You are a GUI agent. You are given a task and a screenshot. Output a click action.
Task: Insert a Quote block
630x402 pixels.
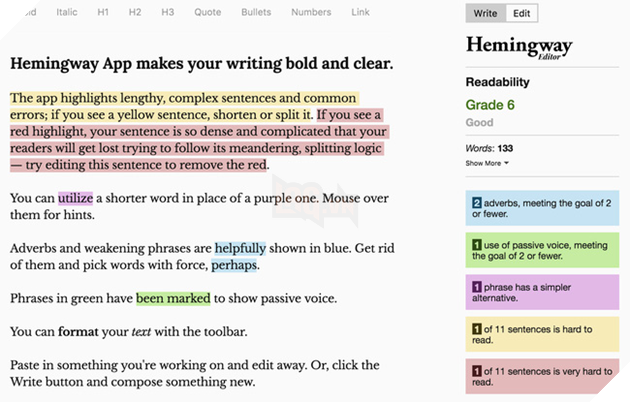(x=207, y=12)
